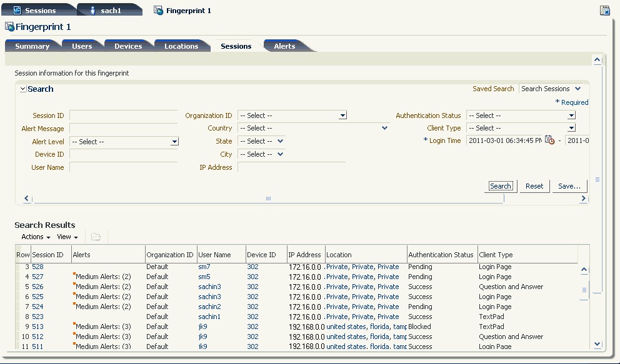The width and height of the screenshot is (620, 364).
Task: Click results table vertical scrollbar thumb
Action: tap(584, 290)
